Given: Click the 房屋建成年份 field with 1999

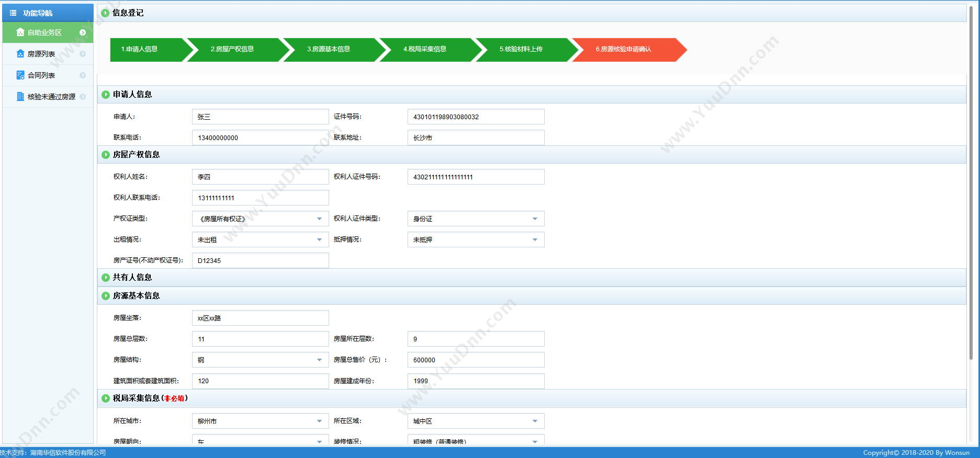Looking at the screenshot, I should [x=476, y=381].
